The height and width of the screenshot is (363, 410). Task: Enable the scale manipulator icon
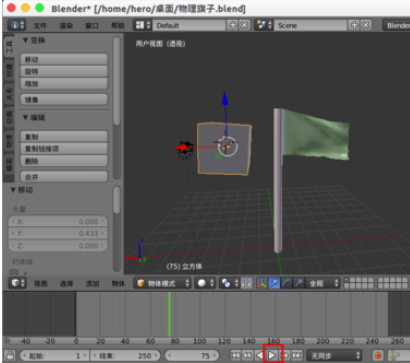298,283
